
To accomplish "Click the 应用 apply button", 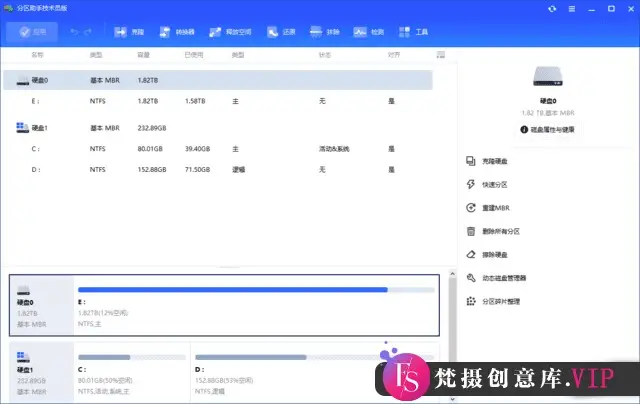I will 32,32.
